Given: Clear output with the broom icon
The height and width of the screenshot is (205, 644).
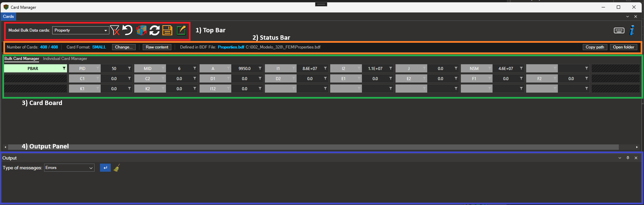Looking at the screenshot, I should [116, 168].
